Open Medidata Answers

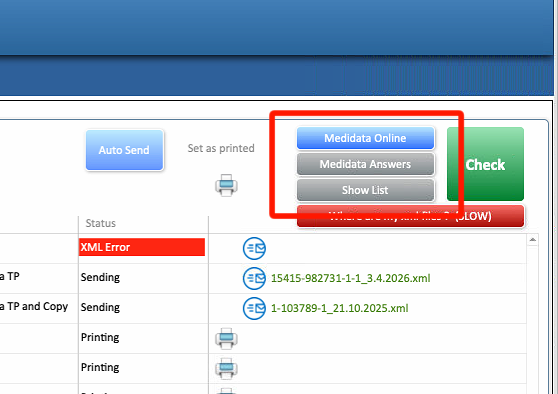click(x=365, y=164)
